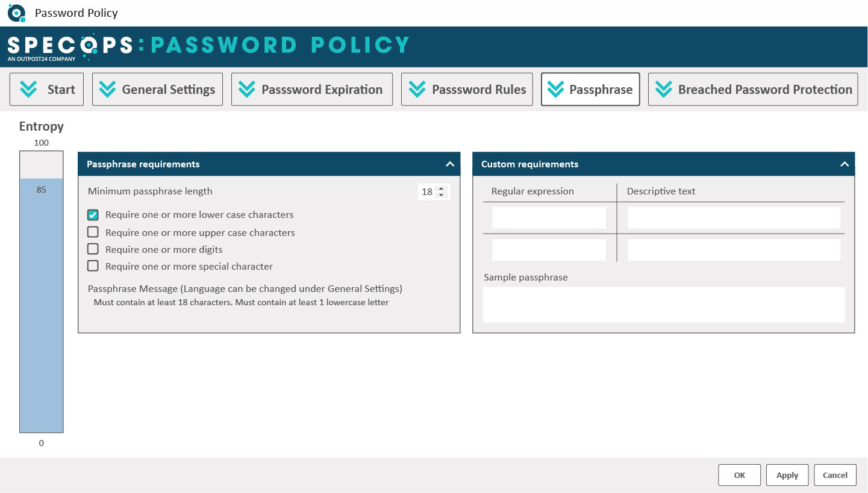Screen dimensions: 868x493
Task: Click the chevron icon beside Passsword Expiration
Action: click(247, 90)
